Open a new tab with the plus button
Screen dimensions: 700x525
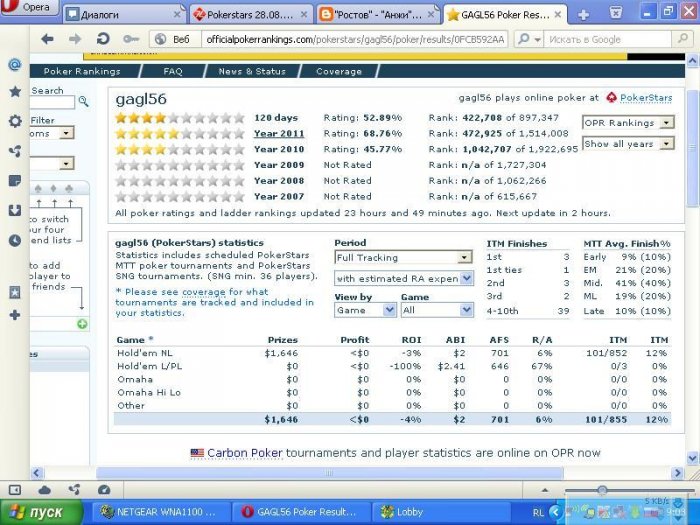coord(583,15)
